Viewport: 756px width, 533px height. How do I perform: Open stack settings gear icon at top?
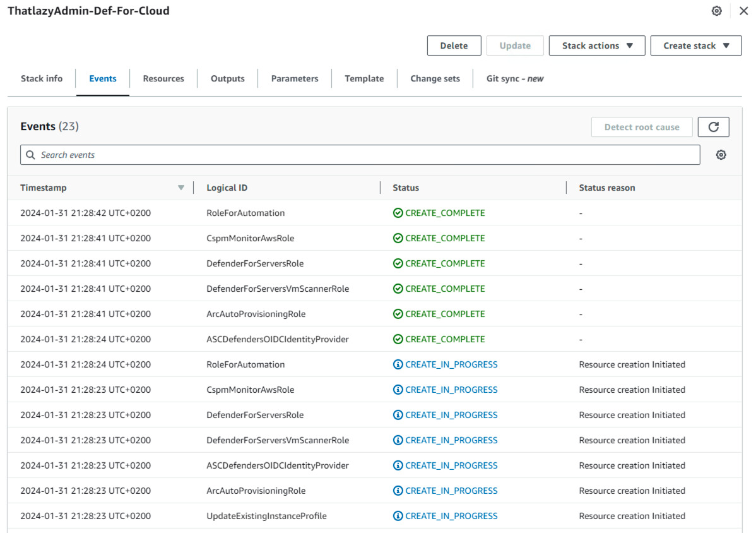[716, 11]
